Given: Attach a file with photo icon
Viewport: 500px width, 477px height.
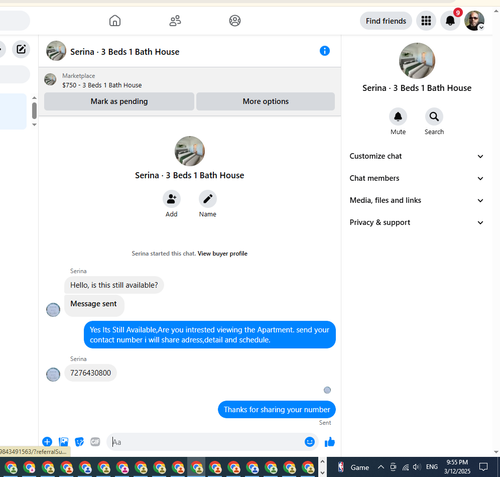Looking at the screenshot, I should click(x=63, y=442).
